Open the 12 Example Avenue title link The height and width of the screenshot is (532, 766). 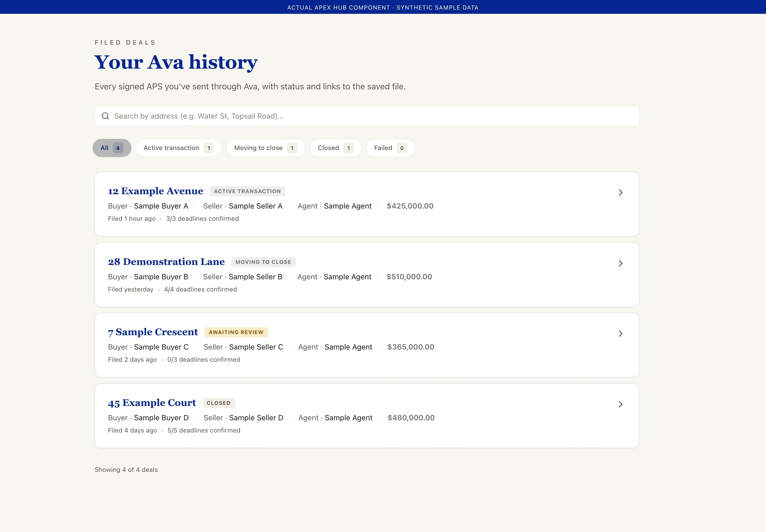155,191
